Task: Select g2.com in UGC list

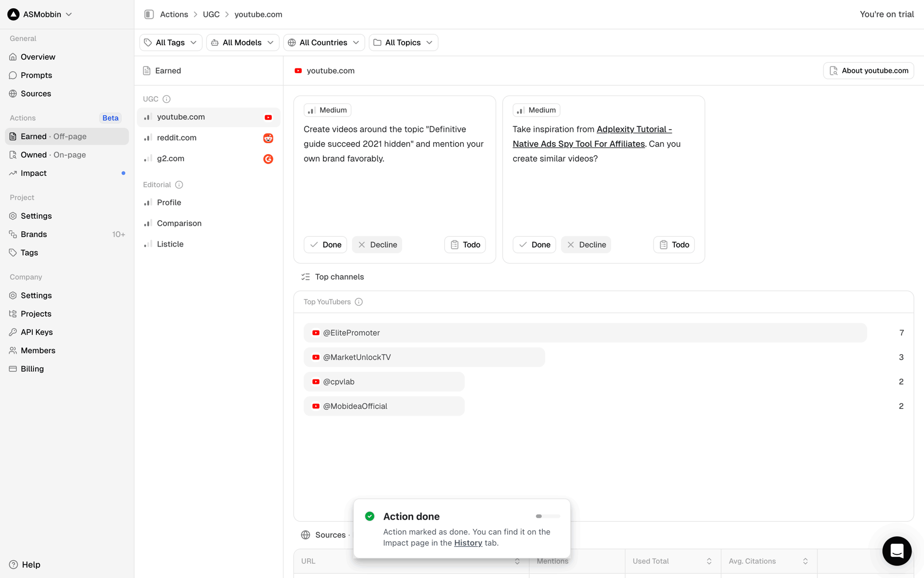Action: (208, 158)
